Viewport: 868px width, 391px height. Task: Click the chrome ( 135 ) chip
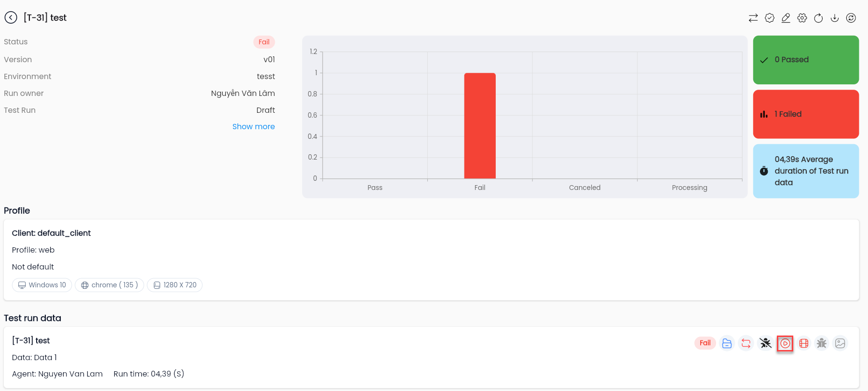(x=109, y=285)
